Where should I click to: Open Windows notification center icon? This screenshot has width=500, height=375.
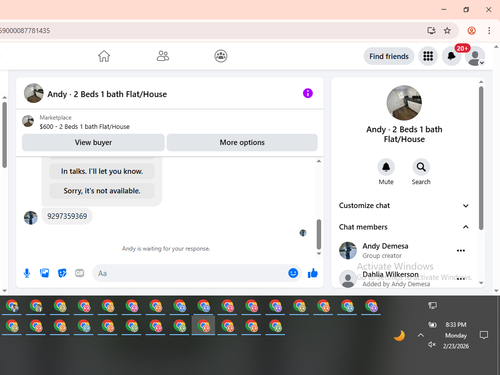click(484, 335)
